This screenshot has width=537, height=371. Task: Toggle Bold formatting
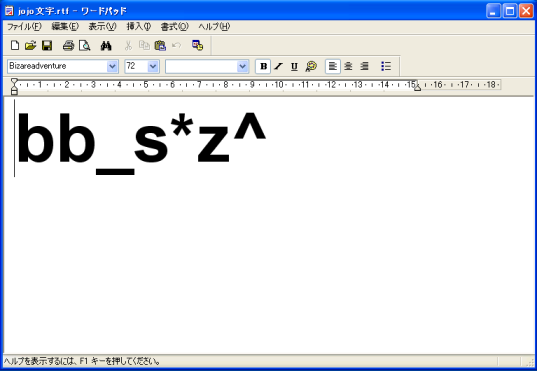(x=263, y=66)
